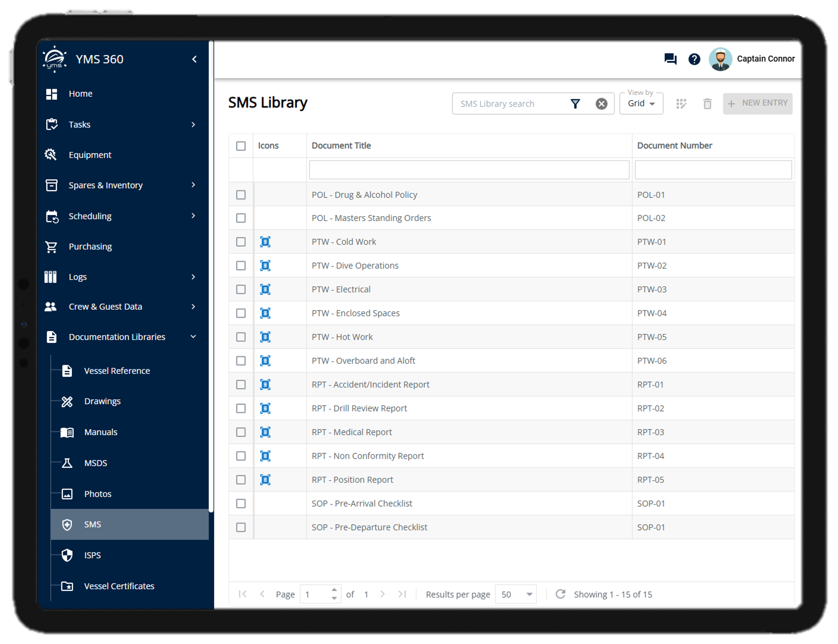Click the form icon for RPT - Medical Report
The image size is (838, 644).
click(265, 432)
